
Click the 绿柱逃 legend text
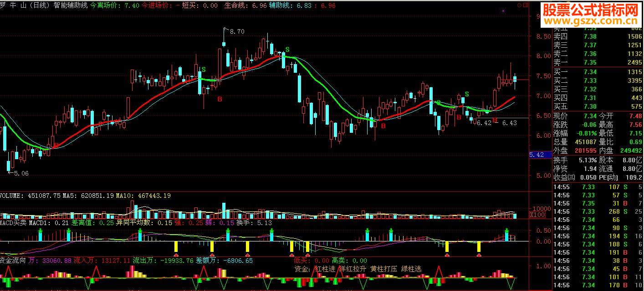click(411, 269)
